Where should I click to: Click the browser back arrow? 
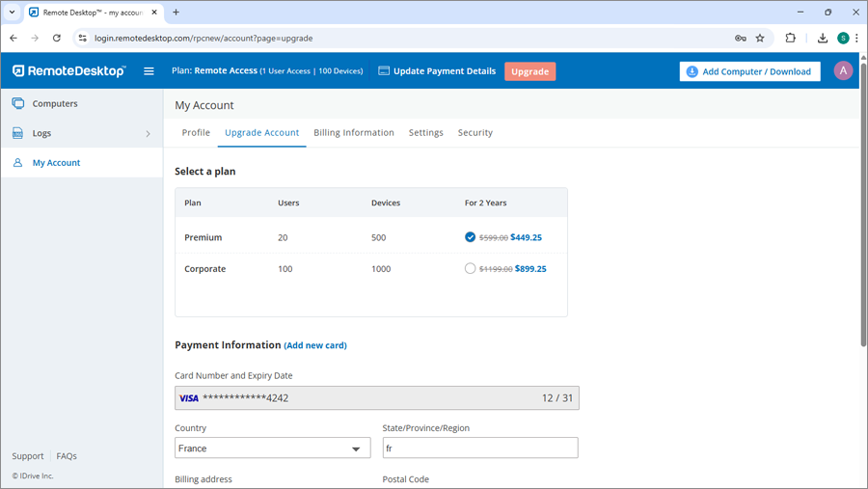pyautogui.click(x=14, y=39)
